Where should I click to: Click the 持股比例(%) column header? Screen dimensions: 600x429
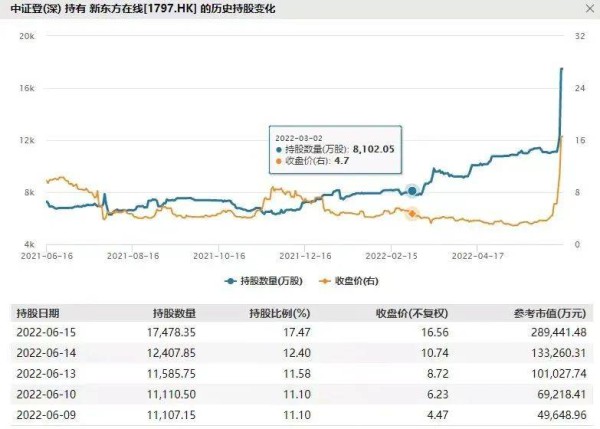pyautogui.click(x=280, y=313)
